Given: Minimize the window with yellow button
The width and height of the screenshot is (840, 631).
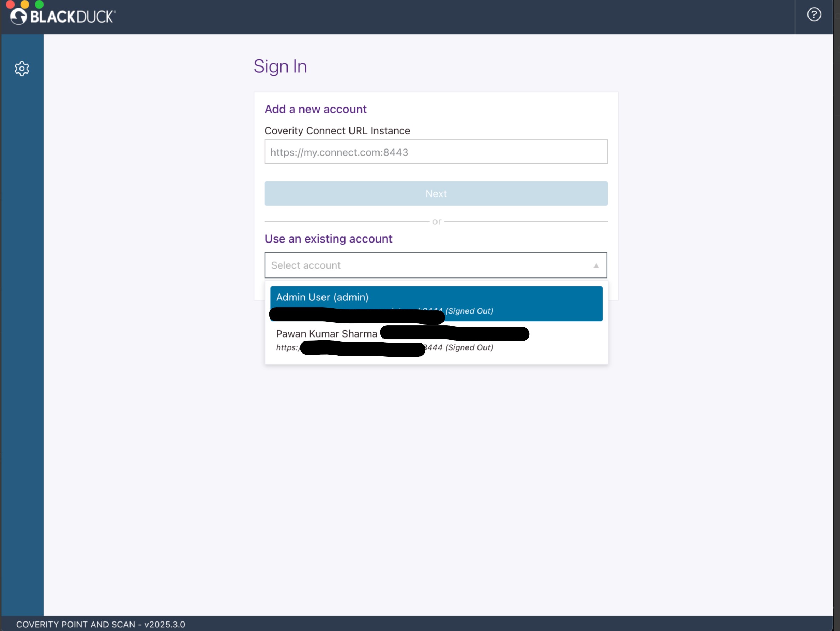Looking at the screenshot, I should (x=25, y=4).
